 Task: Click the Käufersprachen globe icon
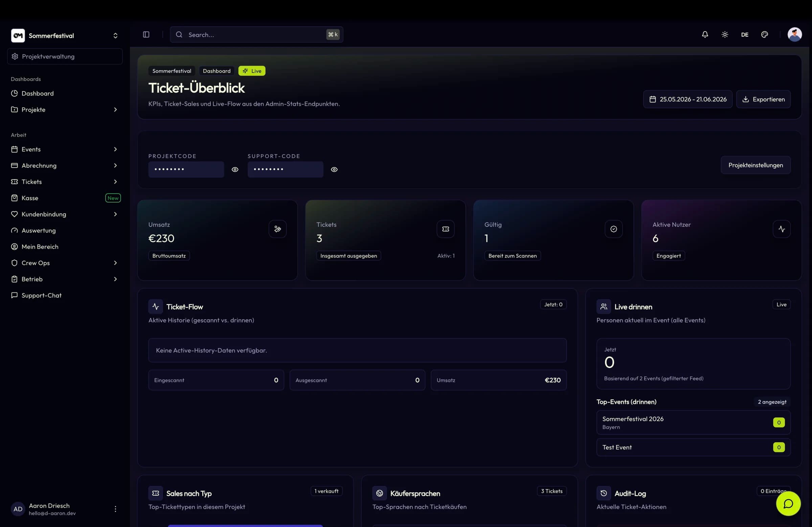tap(379, 493)
